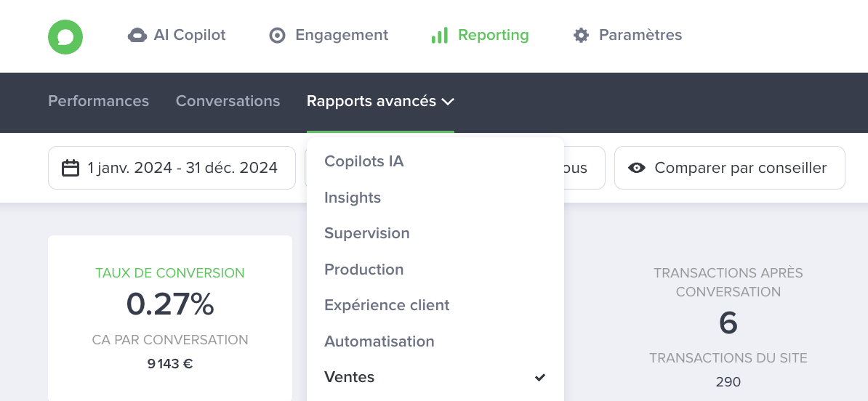
Task: Toggle Comparer par conseiller view
Action: click(x=730, y=168)
